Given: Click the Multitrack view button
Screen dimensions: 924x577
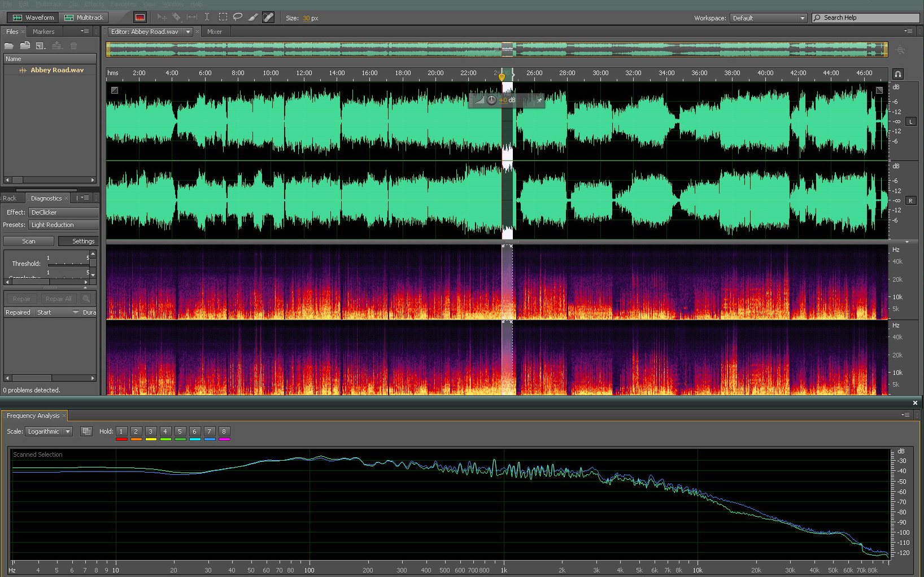Looking at the screenshot, I should 84,18.
